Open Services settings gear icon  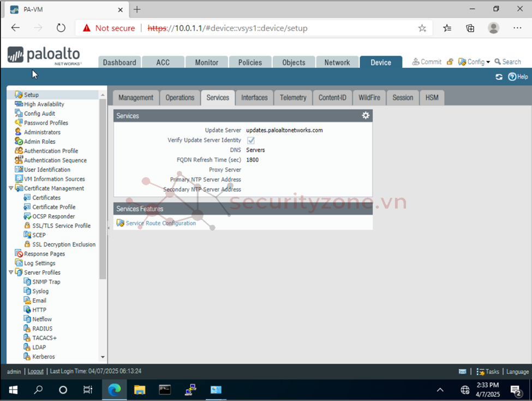[366, 115]
